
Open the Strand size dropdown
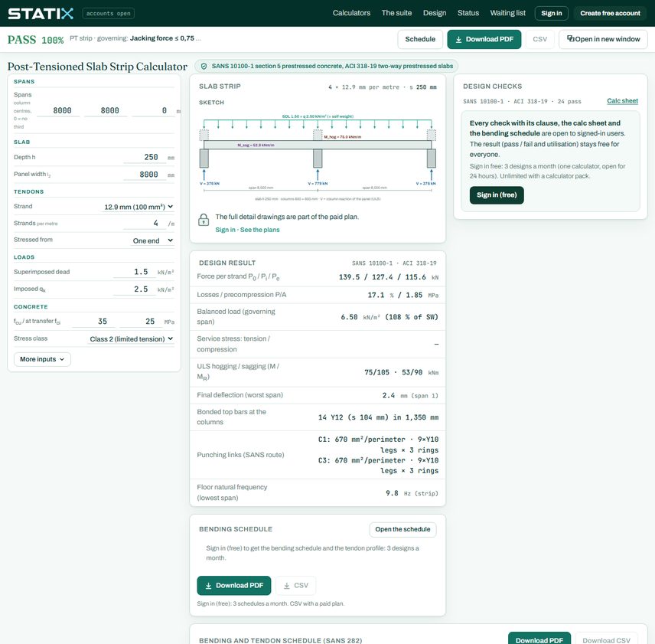[138, 207]
